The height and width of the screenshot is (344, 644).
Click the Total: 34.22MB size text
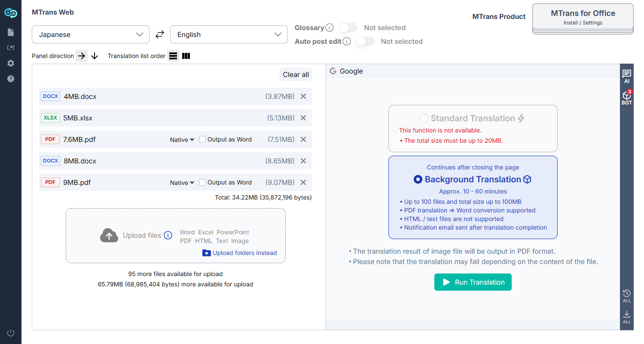pyautogui.click(x=263, y=197)
